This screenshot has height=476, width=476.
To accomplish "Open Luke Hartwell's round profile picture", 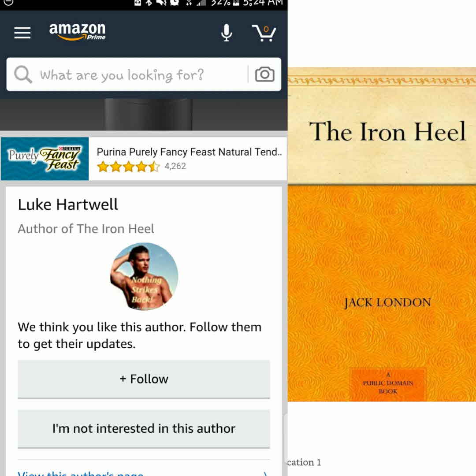I will pyautogui.click(x=144, y=276).
